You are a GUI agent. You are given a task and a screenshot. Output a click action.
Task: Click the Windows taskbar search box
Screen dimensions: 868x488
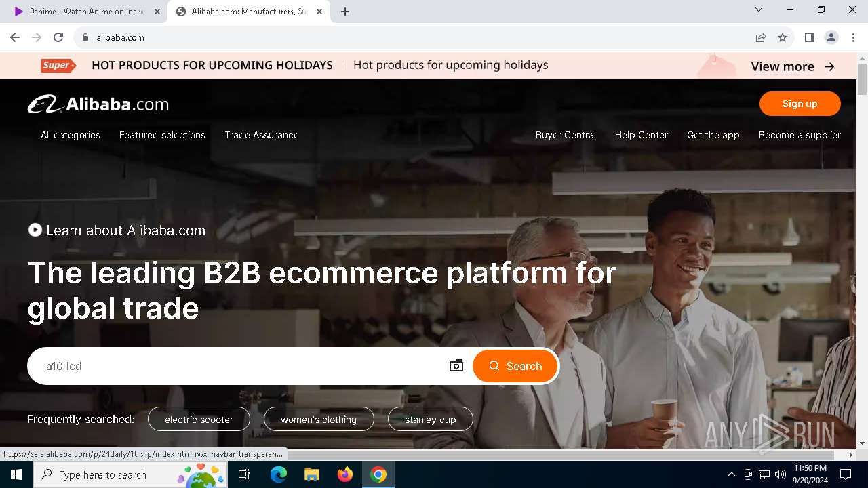pos(130,474)
